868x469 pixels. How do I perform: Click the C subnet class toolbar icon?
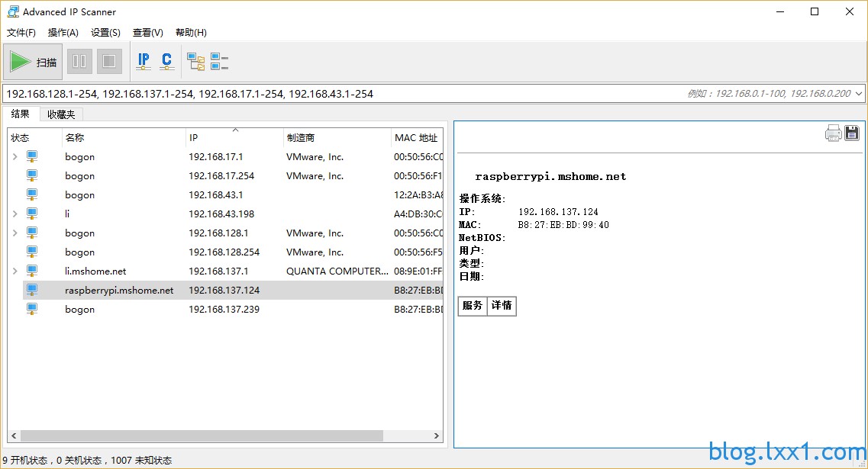click(166, 62)
